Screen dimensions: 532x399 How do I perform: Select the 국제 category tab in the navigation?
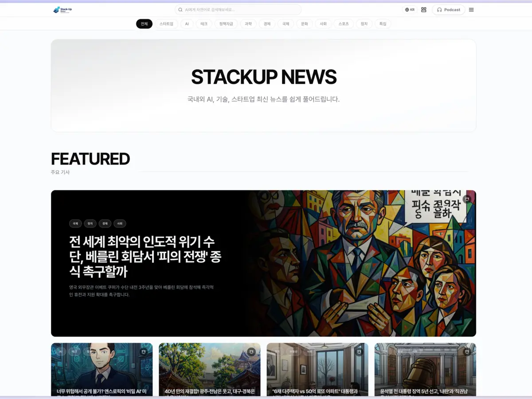[286, 24]
